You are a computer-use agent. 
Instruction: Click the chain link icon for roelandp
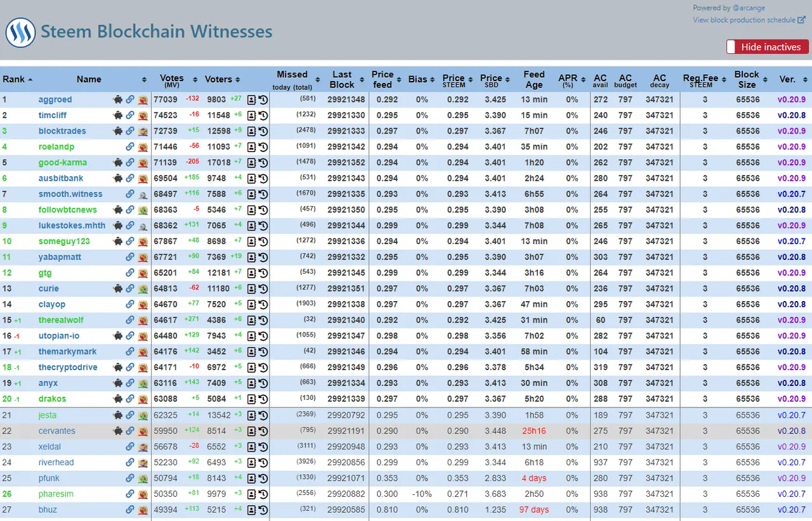click(x=130, y=147)
